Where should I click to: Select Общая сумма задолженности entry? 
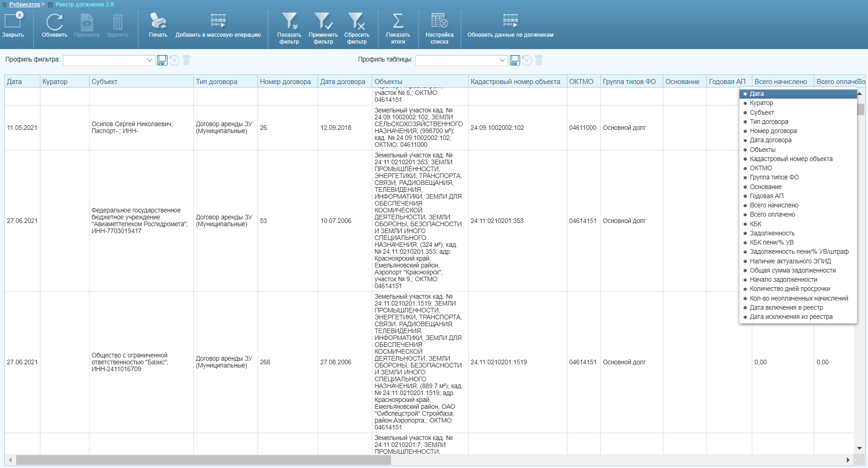tap(798, 270)
